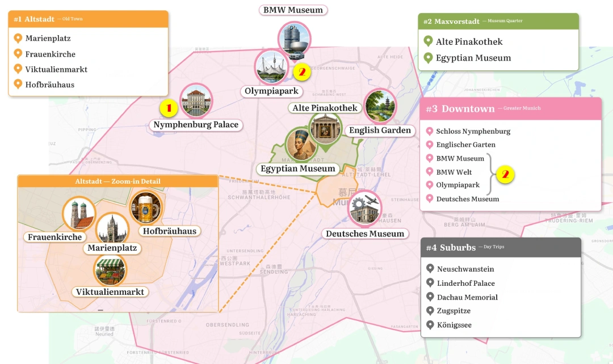Click the green pin beside Alte Pinakothek in Maxvorstadt list
Viewport: 613px width, 364px height.
pos(428,41)
